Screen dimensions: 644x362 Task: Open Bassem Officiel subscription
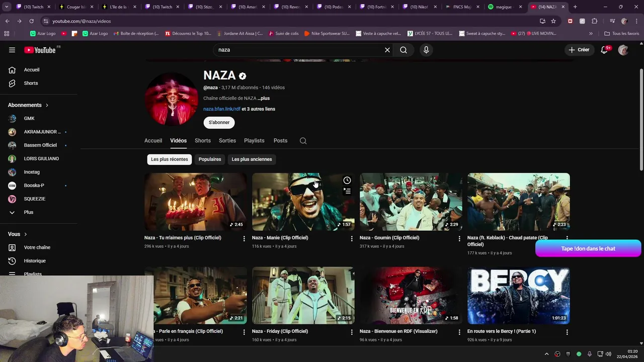tap(39, 145)
